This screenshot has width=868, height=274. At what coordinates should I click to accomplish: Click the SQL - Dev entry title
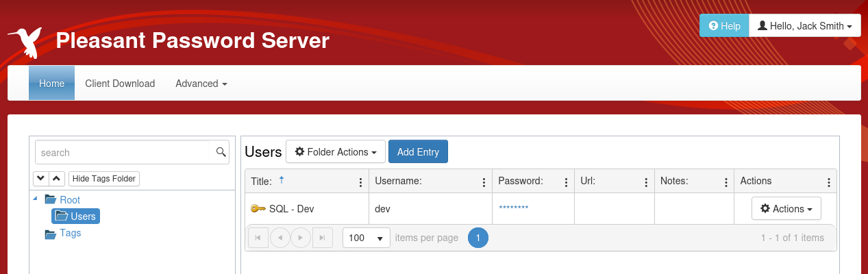pyautogui.click(x=292, y=209)
